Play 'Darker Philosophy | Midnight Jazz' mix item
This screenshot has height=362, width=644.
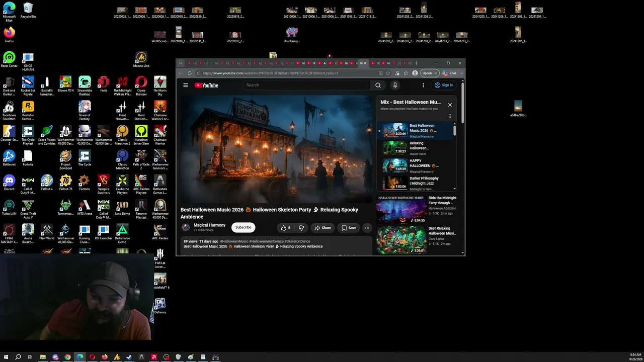click(x=415, y=183)
